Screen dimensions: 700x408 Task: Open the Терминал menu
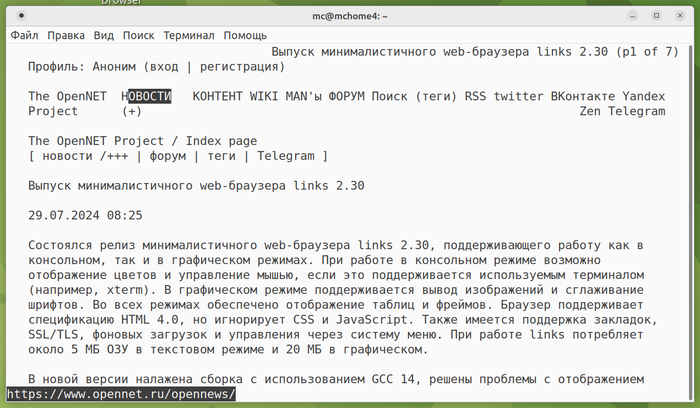[x=189, y=35]
